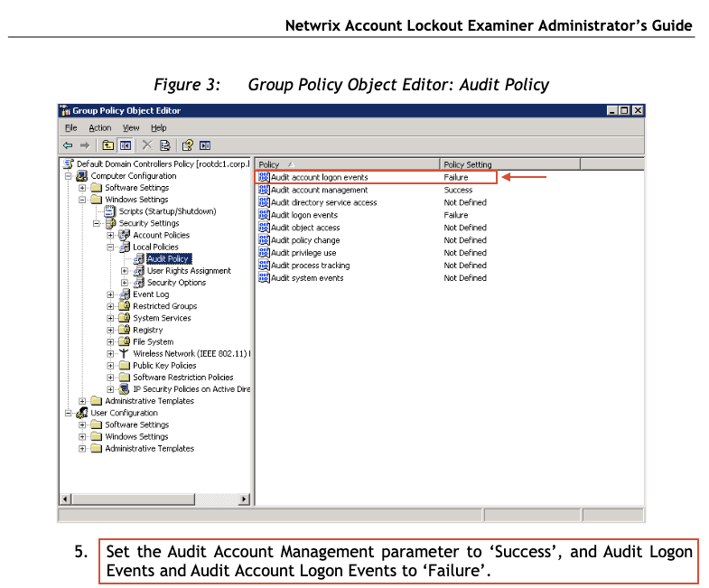Screen dimensions: 709x588
Task: Minimize the Group Policy Object Editor window
Action: click(612, 110)
